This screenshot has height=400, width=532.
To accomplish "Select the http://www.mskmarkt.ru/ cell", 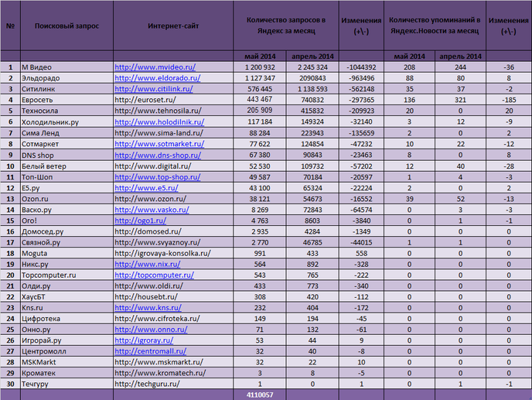I will [x=173, y=361].
